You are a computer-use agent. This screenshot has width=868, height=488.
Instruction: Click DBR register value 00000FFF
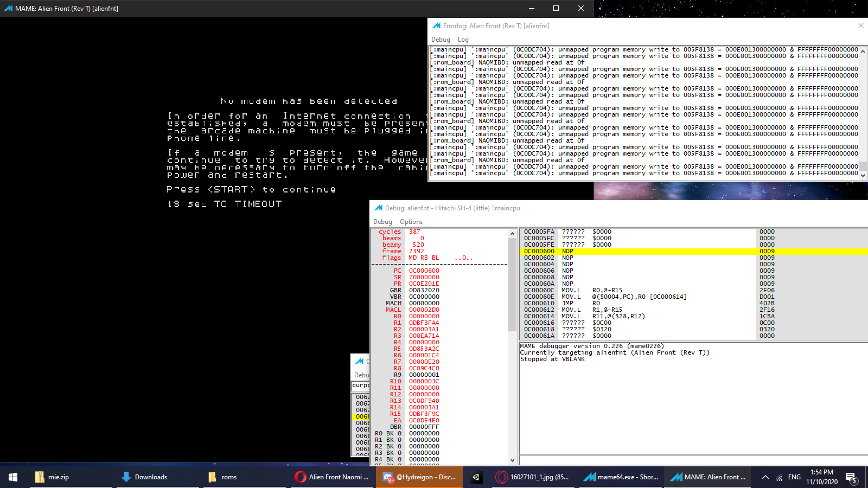[424, 427]
